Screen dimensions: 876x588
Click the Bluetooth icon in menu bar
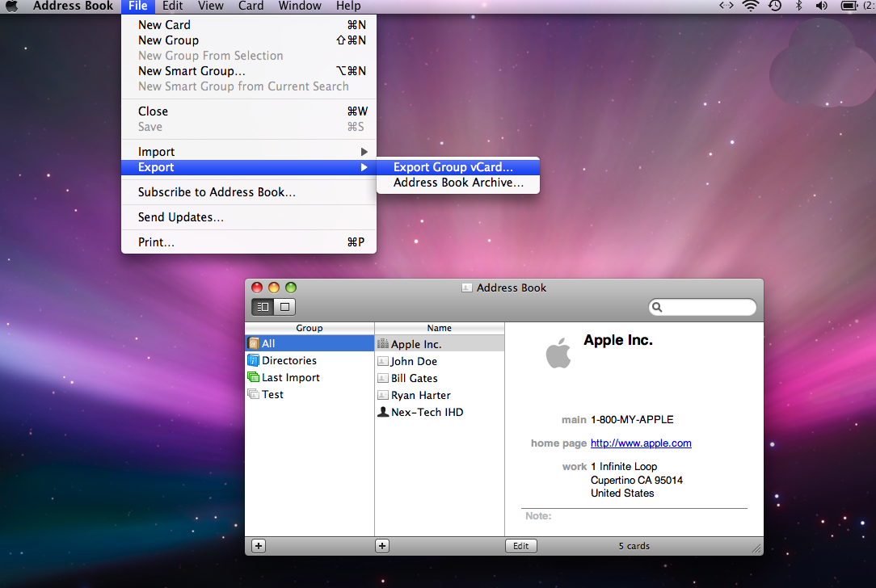point(799,6)
